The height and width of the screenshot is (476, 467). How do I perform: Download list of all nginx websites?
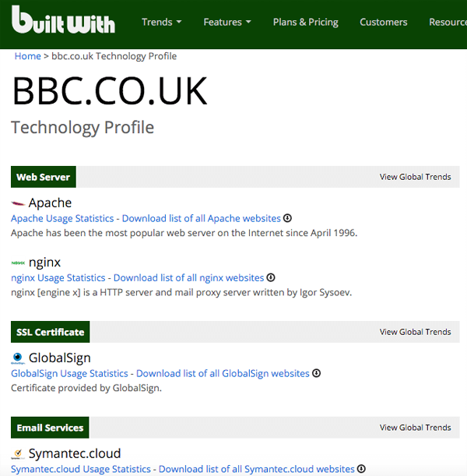(188, 278)
